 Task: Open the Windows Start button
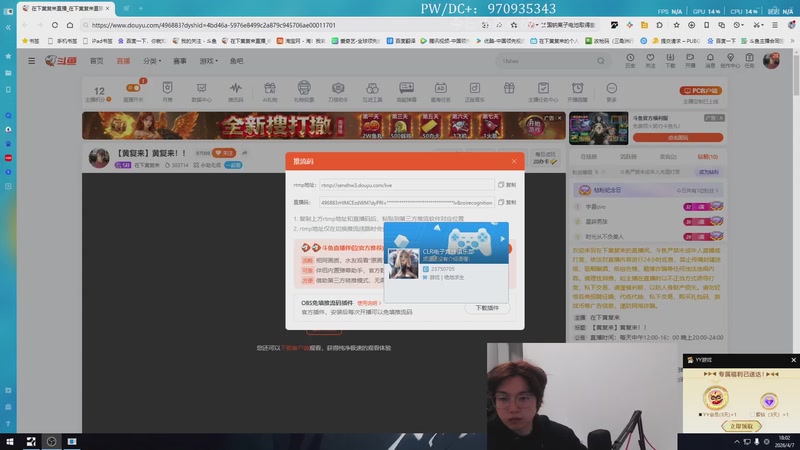tap(9, 441)
